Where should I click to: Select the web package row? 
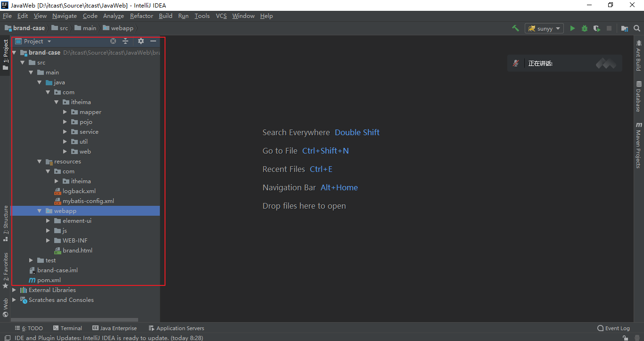[85, 152]
